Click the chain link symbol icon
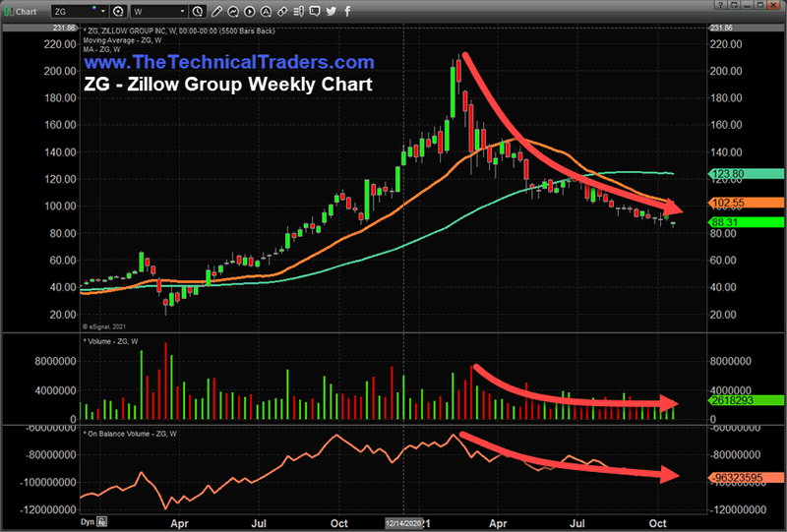Screen dimensions: 787x532 pyautogui.click(x=282, y=11)
